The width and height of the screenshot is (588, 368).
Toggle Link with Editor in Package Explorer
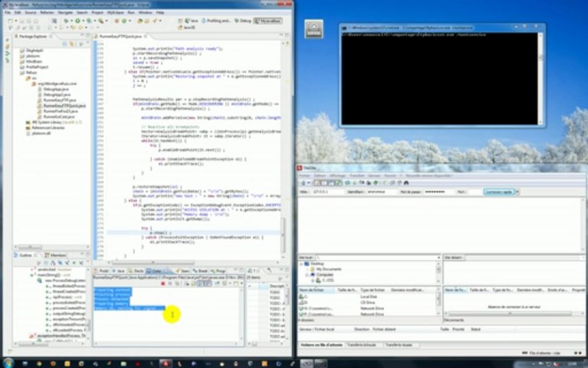[x=72, y=44]
